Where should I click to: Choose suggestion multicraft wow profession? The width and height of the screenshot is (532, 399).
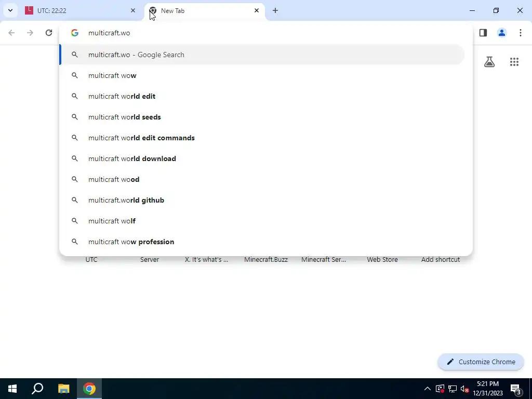pyautogui.click(x=262, y=242)
